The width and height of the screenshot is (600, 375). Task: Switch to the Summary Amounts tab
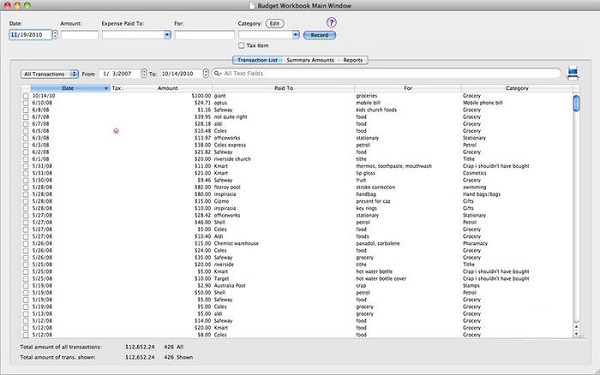pyautogui.click(x=310, y=60)
